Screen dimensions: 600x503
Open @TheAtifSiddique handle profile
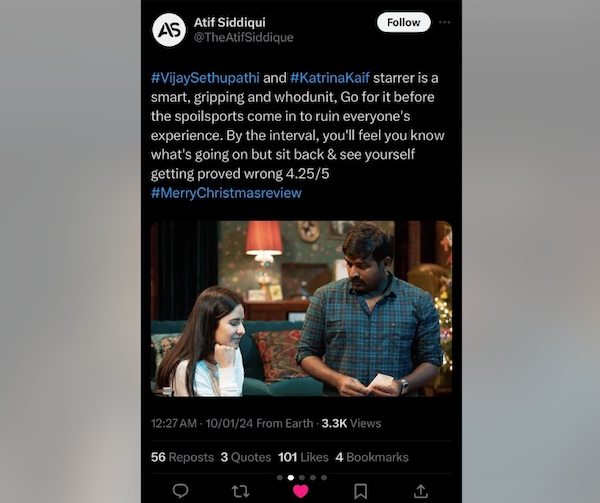point(243,37)
